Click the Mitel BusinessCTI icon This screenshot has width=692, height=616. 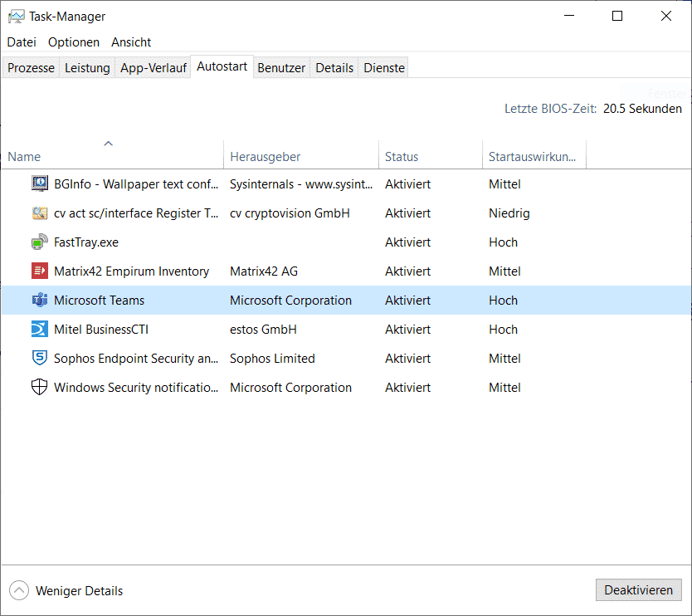40,329
